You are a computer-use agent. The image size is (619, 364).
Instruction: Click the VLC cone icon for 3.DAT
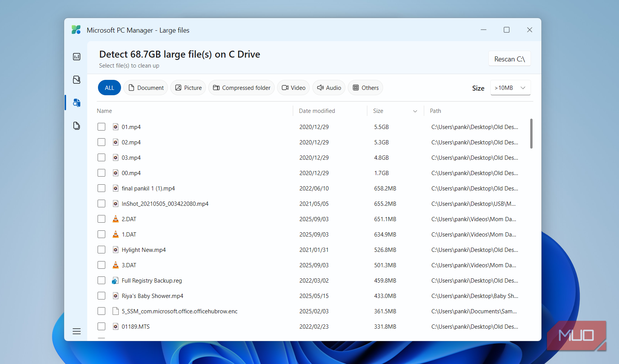pyautogui.click(x=115, y=265)
